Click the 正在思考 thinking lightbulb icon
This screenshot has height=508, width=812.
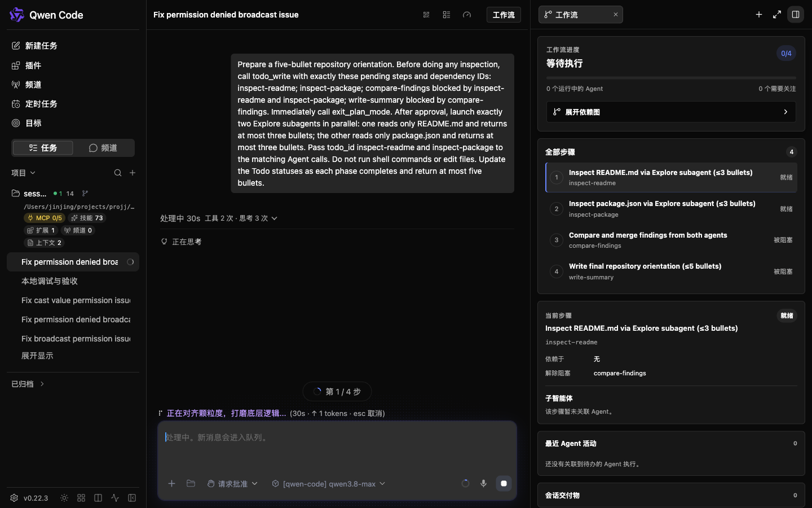point(164,242)
